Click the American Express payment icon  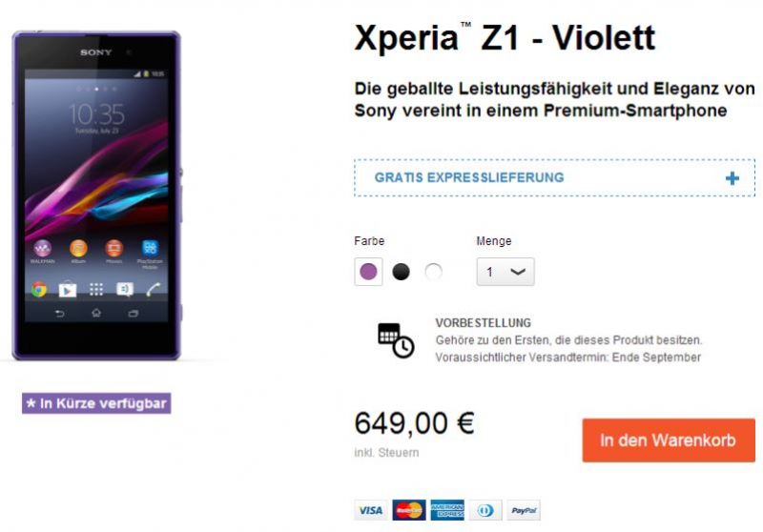[447, 510]
